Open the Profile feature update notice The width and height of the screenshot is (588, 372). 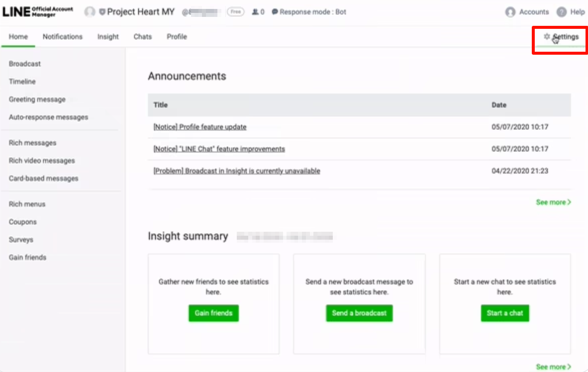pyautogui.click(x=200, y=127)
